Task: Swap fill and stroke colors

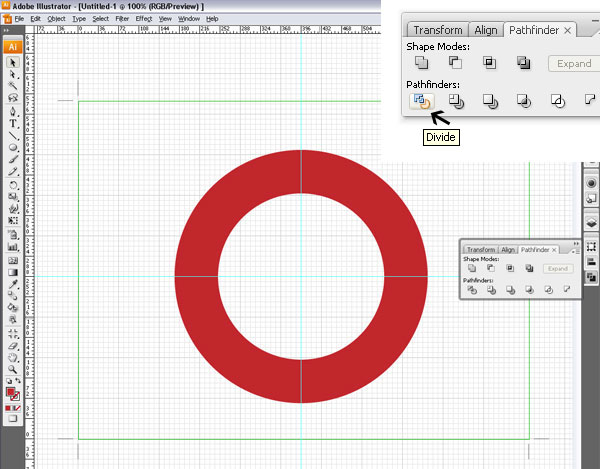Action: click(x=18, y=381)
